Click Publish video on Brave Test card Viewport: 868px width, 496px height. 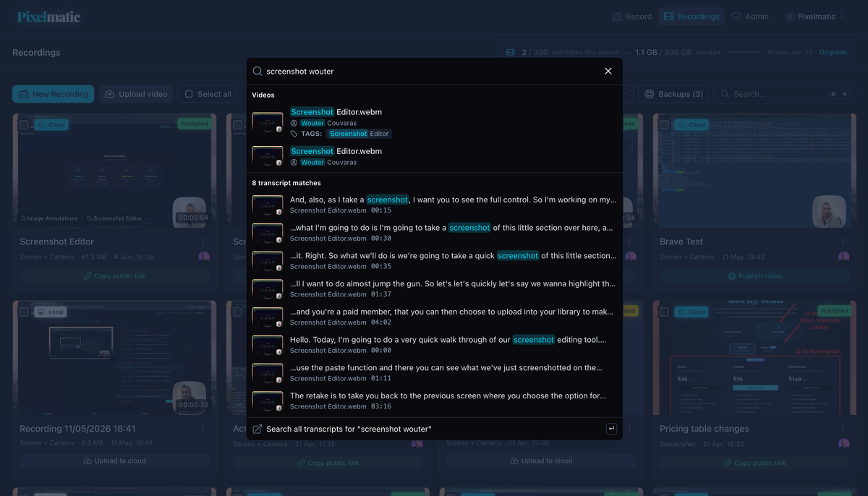click(754, 276)
